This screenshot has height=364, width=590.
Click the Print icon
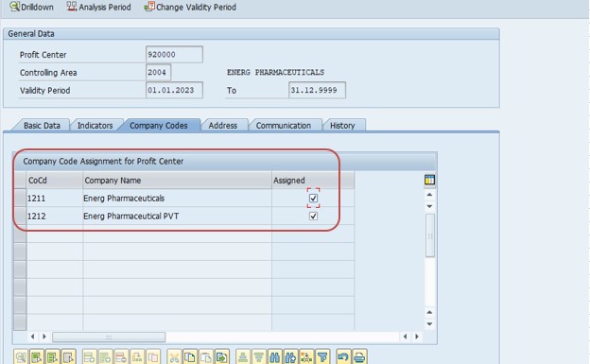coord(359,356)
